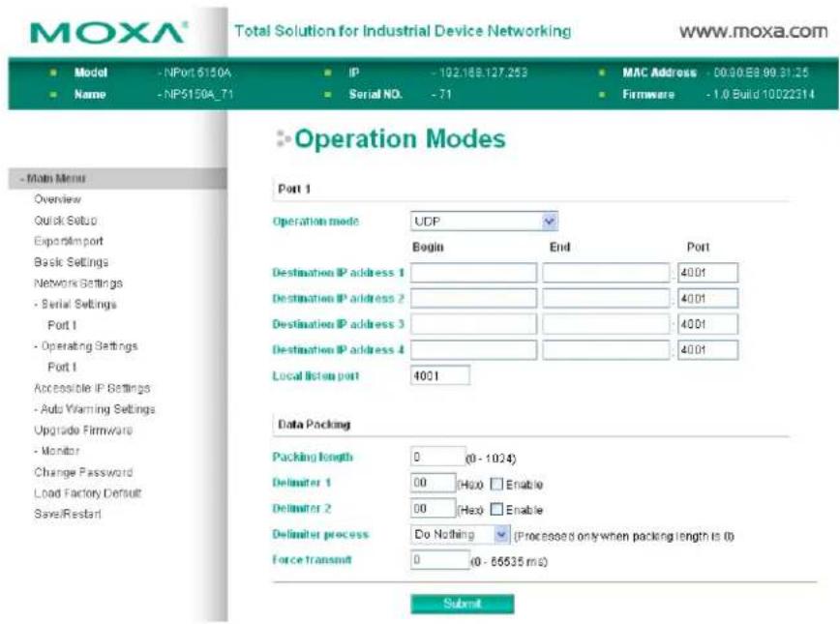The image size is (840, 624).
Task: Open Basic Settings page
Action: tap(72, 262)
